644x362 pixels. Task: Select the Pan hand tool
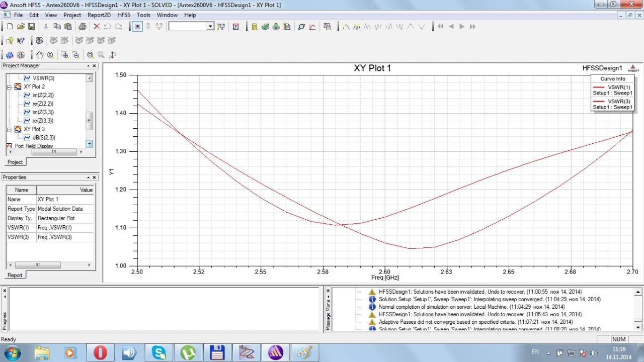pyautogui.click(x=39, y=55)
